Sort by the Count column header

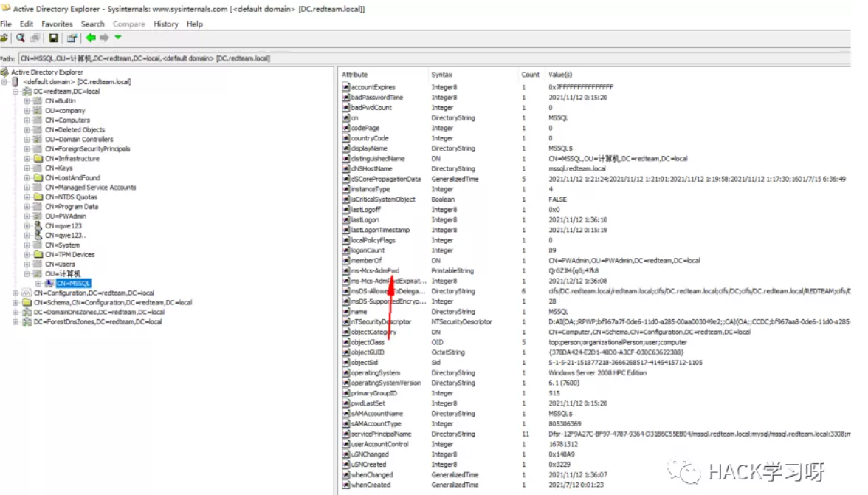pos(530,75)
